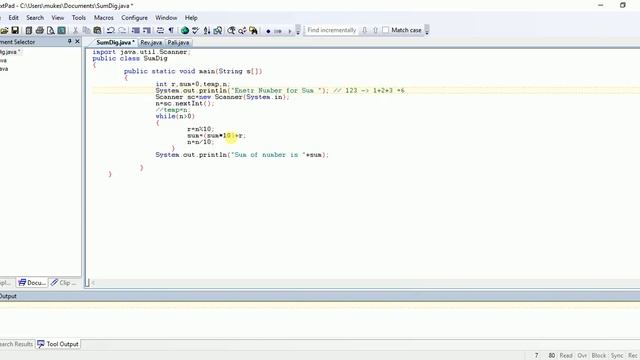Image resolution: width=640 pixels, height=360 pixels.
Task: Switch to the SumDig.java tab
Action: click(x=115, y=42)
